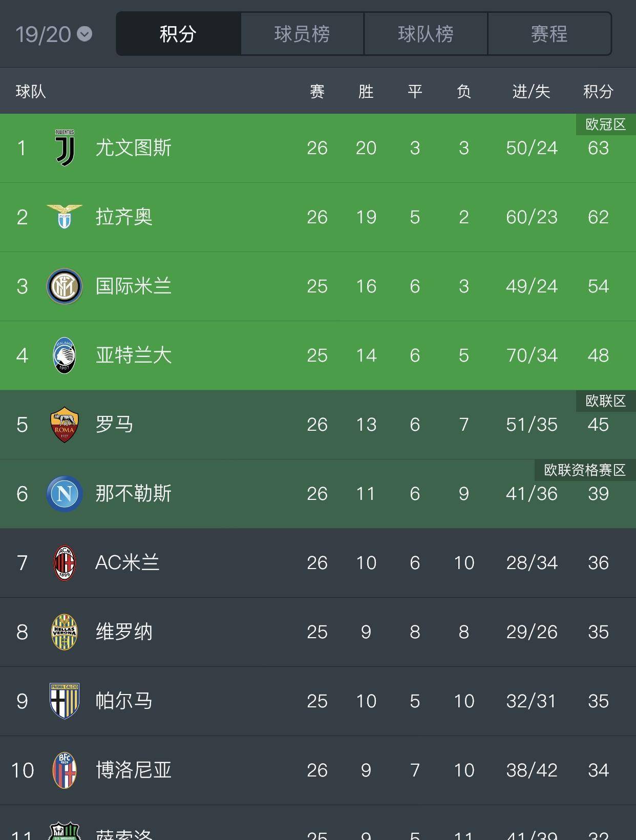Tap the Atalanta club badge
Screen dimensions: 636x840
click(x=65, y=355)
